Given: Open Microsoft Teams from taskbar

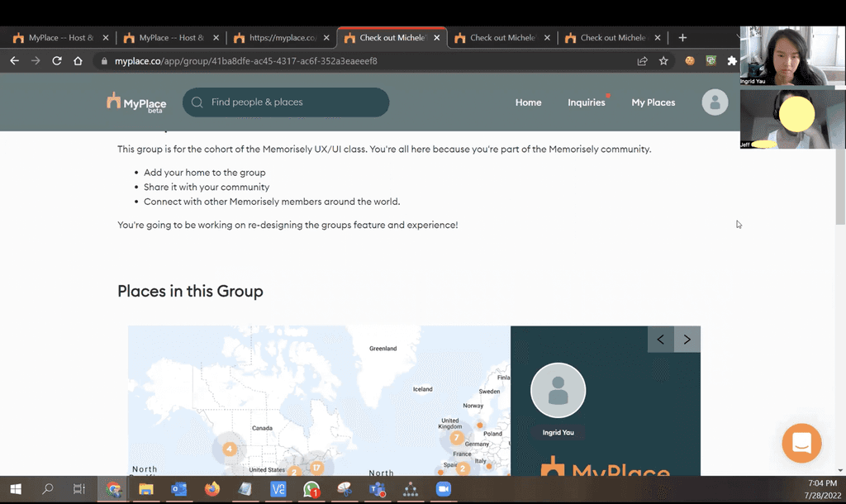Looking at the screenshot, I should point(377,489).
